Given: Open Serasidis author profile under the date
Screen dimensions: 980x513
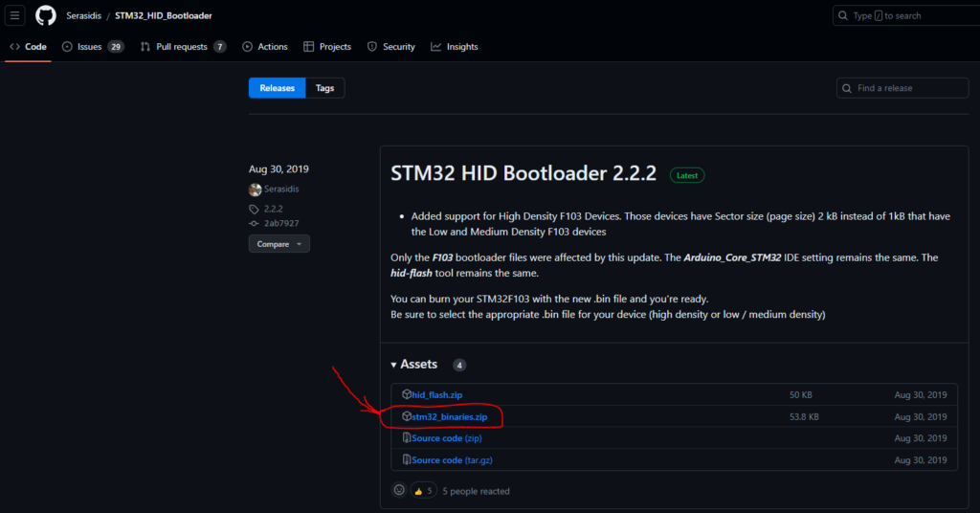Looking at the screenshot, I should click(x=281, y=189).
